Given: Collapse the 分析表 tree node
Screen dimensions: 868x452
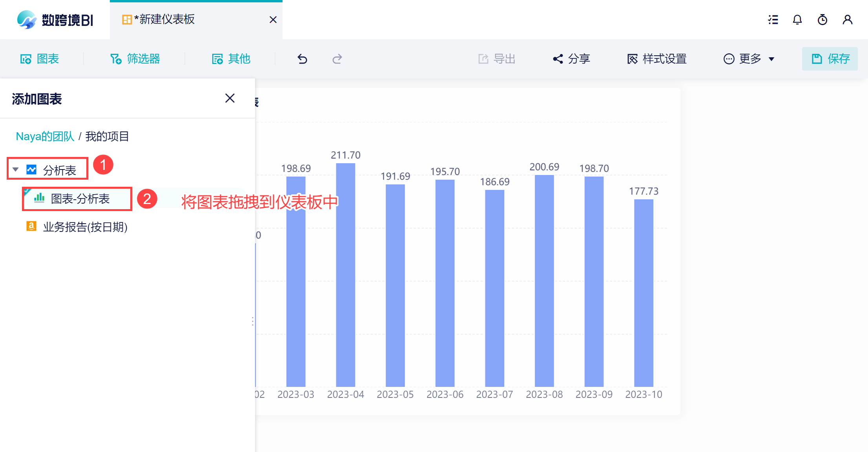Looking at the screenshot, I should pos(16,170).
